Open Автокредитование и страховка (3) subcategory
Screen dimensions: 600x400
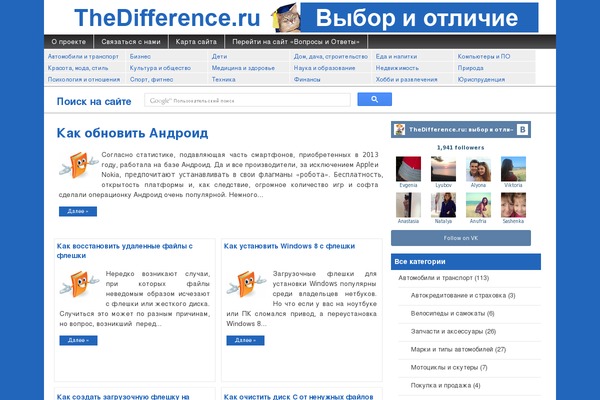tap(463, 296)
